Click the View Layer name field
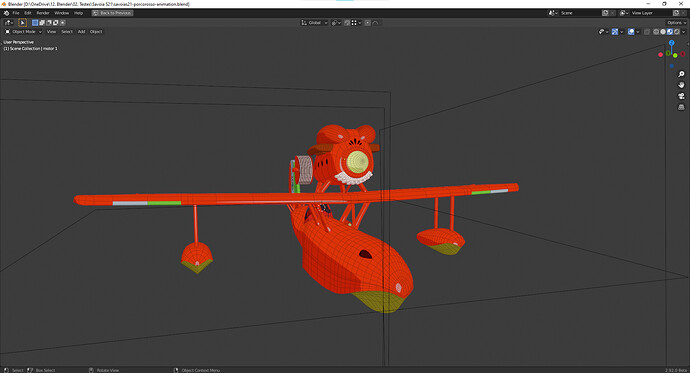690x373 pixels. tap(651, 13)
